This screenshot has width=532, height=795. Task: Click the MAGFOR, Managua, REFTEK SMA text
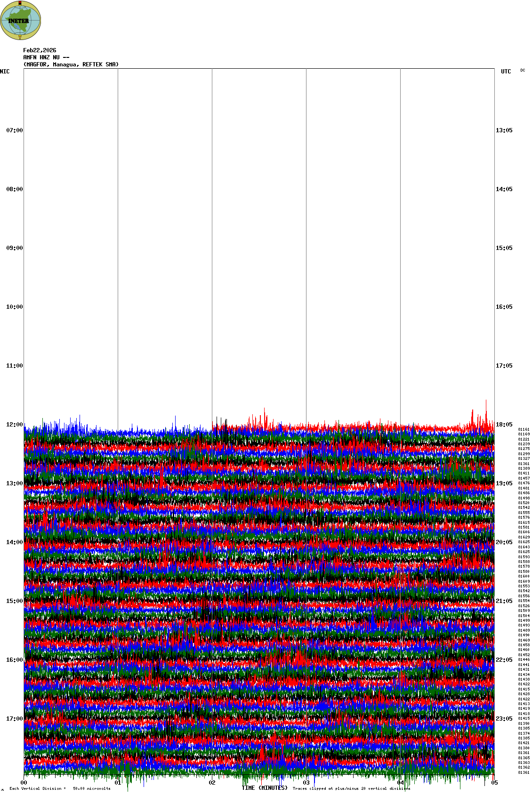(71, 64)
